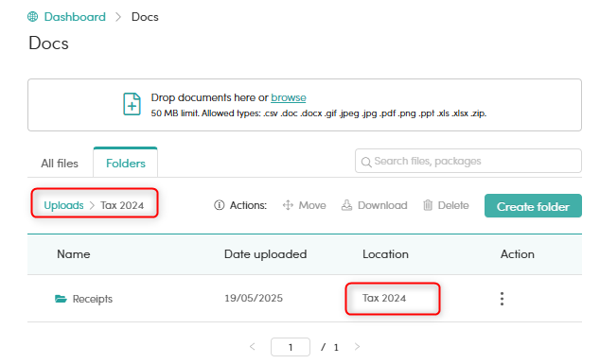Screen dimensions: 600x364
Task: Click the 19/05/2025 upload date
Action: [x=254, y=298]
